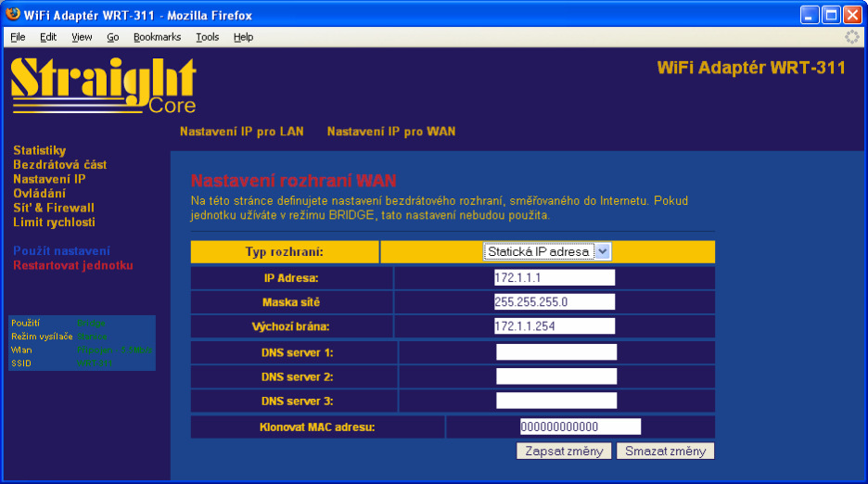
Task: Click the Režim vysílače status row
Action: 82,337
